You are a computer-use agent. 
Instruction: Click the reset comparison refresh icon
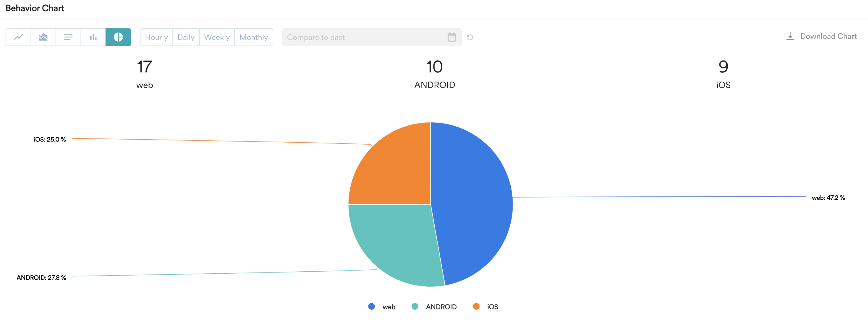coord(470,37)
